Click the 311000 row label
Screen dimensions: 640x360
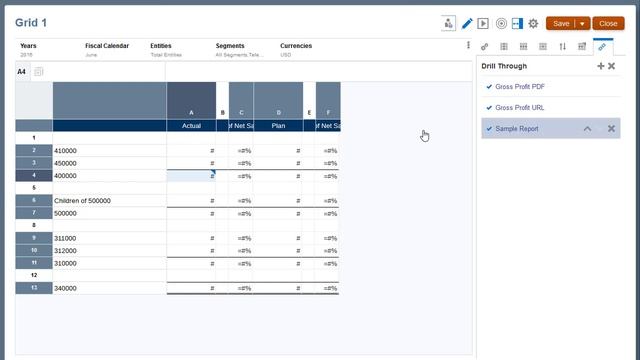point(65,238)
